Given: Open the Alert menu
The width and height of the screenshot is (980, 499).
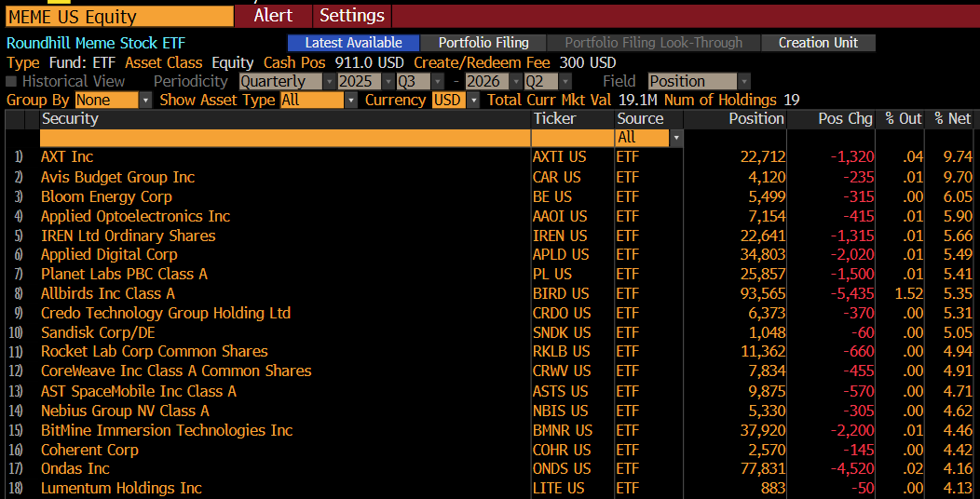Looking at the screenshot, I should tap(273, 16).
